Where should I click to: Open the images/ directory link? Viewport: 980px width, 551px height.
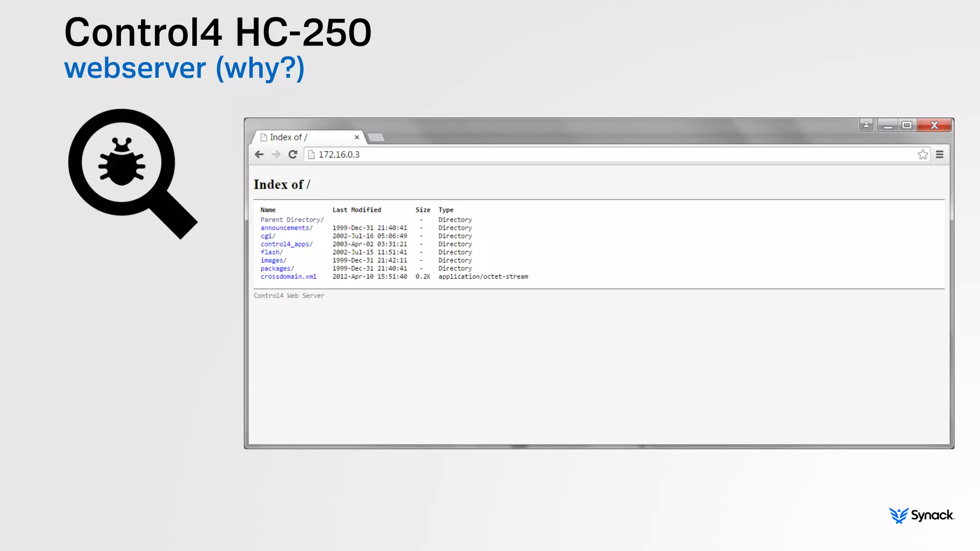(x=273, y=261)
